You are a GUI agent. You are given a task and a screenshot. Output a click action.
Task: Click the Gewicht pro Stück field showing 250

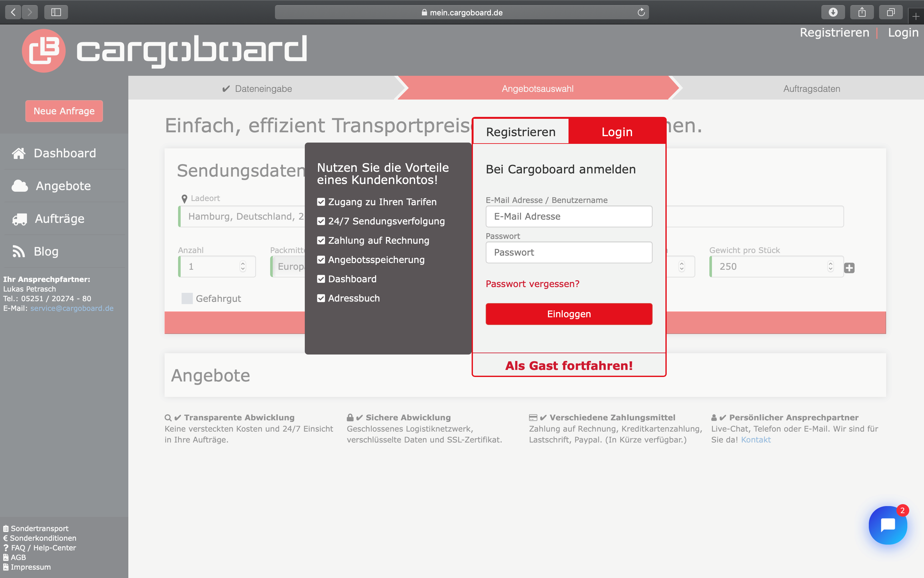click(x=776, y=267)
